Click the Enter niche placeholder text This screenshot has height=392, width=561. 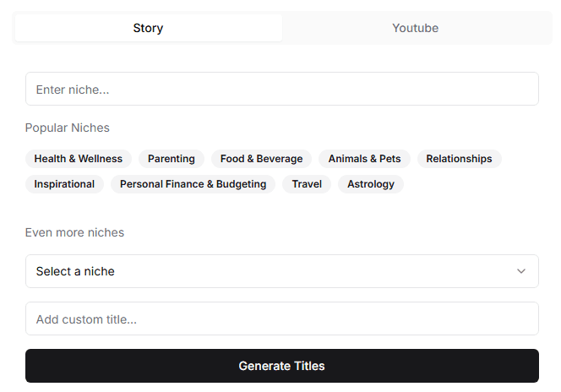pos(73,90)
